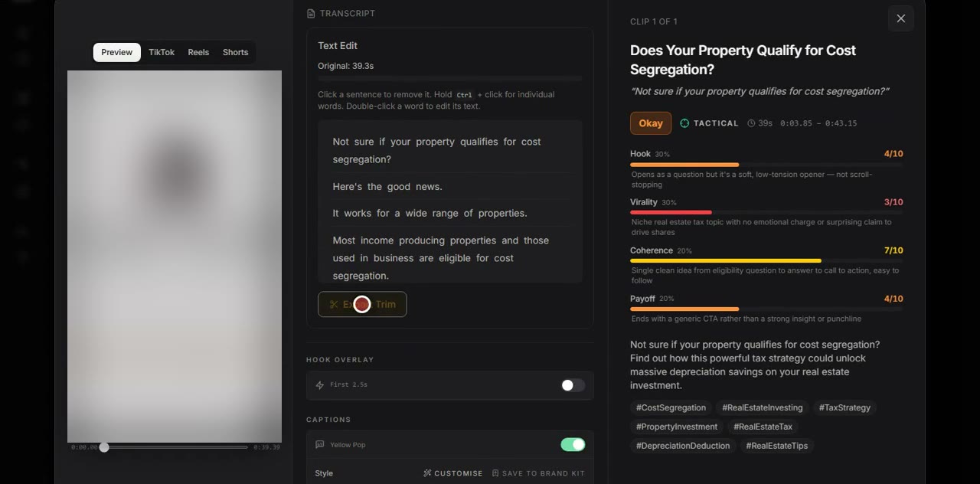The width and height of the screenshot is (980, 484).
Task: Click the #TaxStrategy hashtag
Action: (x=844, y=408)
